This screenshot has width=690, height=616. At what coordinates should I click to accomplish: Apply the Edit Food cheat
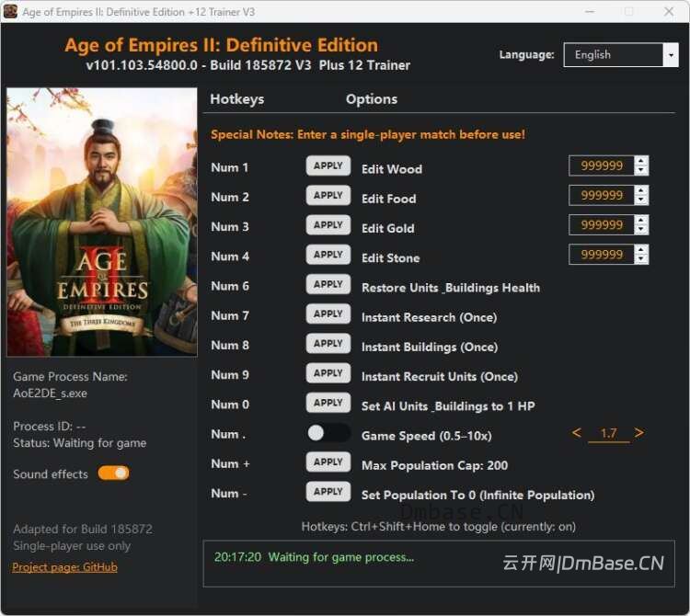coord(328,195)
